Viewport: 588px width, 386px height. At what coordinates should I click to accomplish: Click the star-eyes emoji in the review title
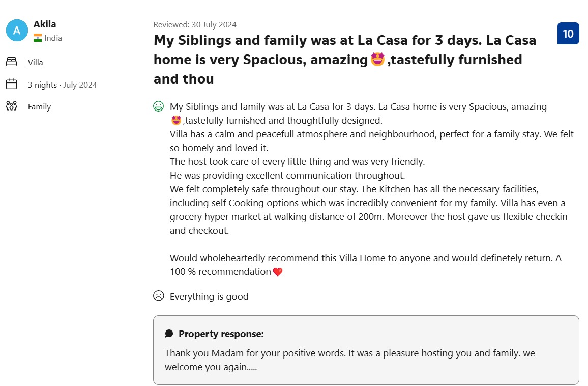377,60
